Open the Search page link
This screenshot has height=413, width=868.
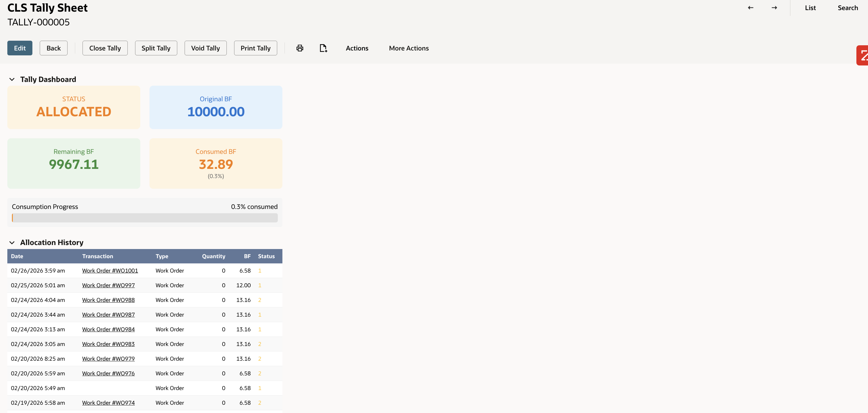pyautogui.click(x=848, y=8)
